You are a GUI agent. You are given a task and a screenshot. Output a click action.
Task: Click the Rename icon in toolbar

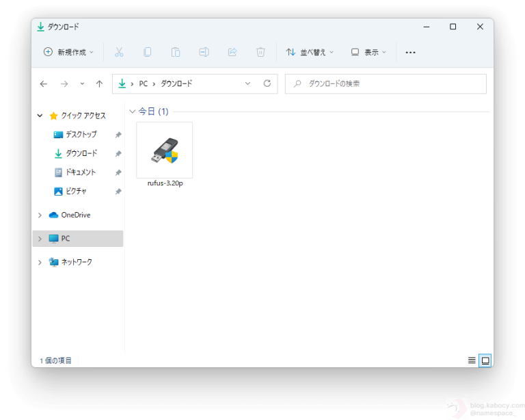[204, 52]
